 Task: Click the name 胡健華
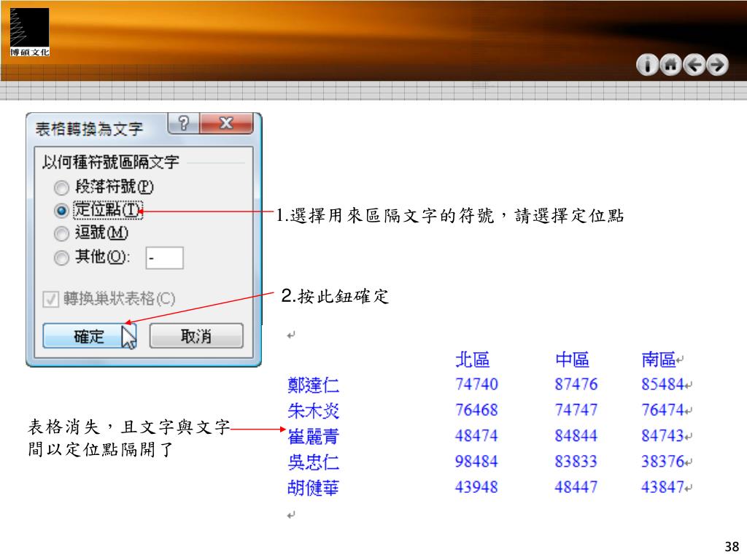coord(313,488)
